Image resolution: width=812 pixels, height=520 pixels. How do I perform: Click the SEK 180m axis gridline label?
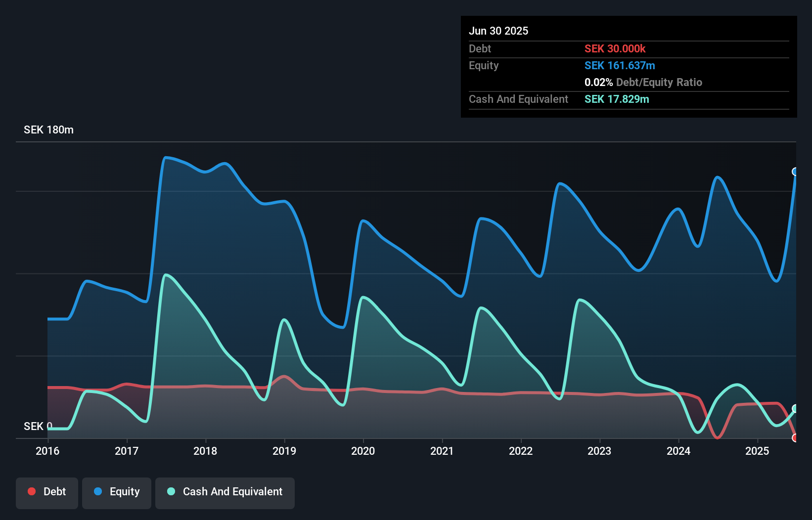pos(48,130)
